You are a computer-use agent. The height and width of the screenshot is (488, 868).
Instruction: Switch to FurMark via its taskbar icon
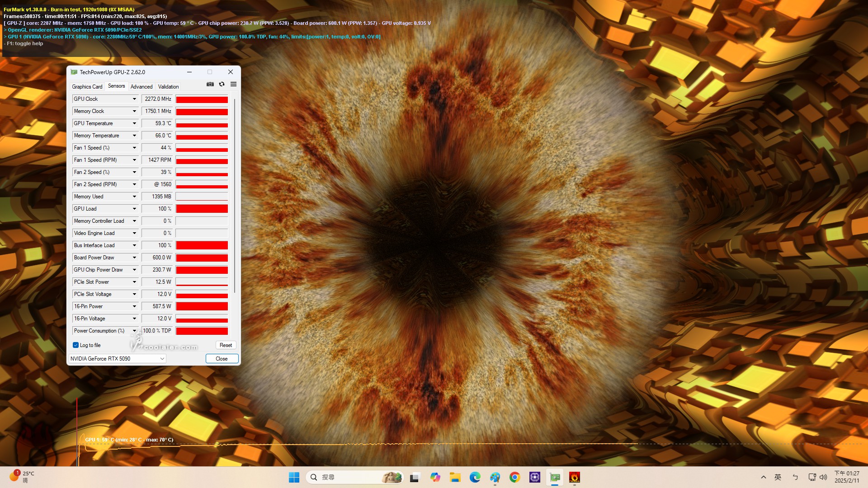pyautogui.click(x=575, y=477)
